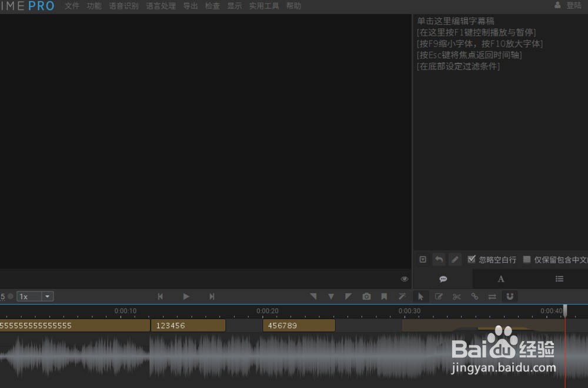Screen dimensions: 588x388
Task: Open the 显示 menu
Action: click(x=235, y=6)
